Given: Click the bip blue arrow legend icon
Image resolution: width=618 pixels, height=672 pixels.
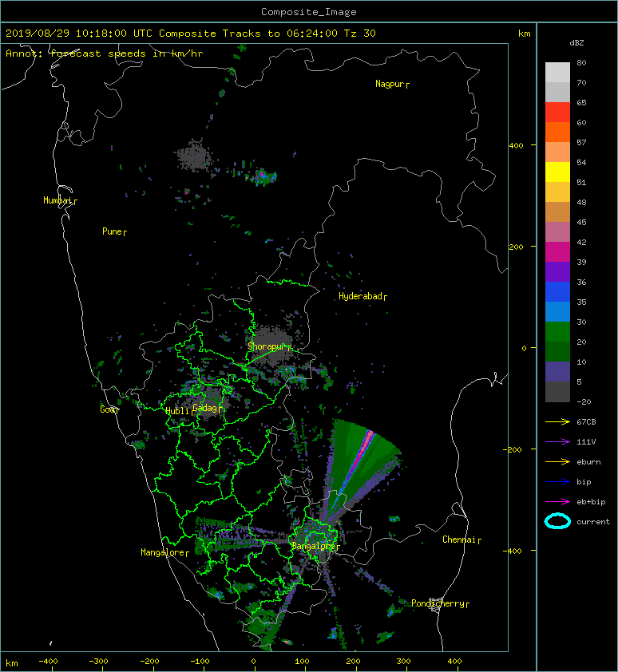Looking at the screenshot, I should pos(557,482).
